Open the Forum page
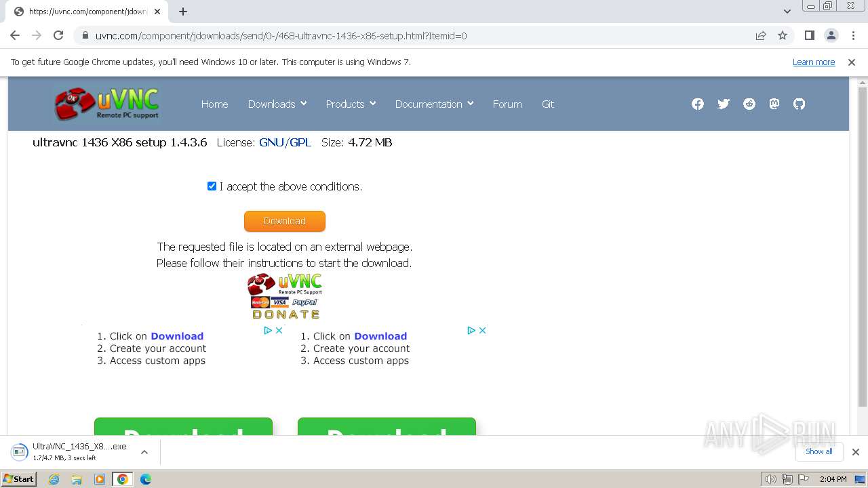Screen dimensions: 868x488 coord(507,104)
